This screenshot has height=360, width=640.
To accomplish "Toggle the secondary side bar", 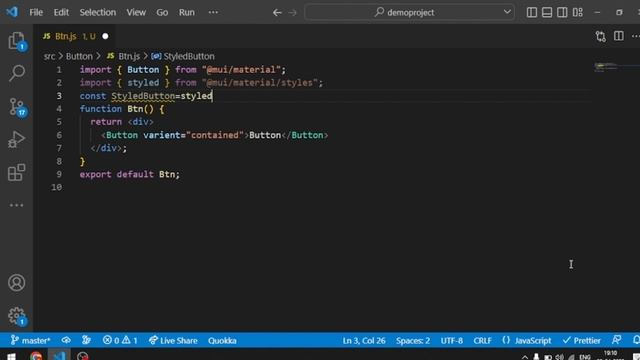I will click(x=562, y=12).
